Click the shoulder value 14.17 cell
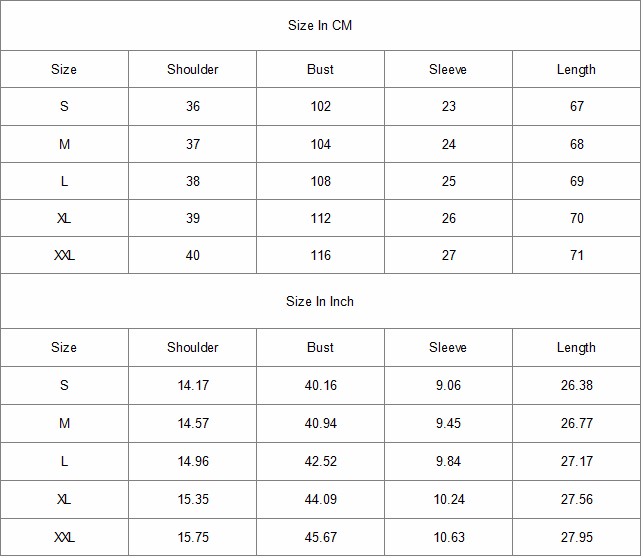The image size is (643, 558). pyautogui.click(x=193, y=386)
